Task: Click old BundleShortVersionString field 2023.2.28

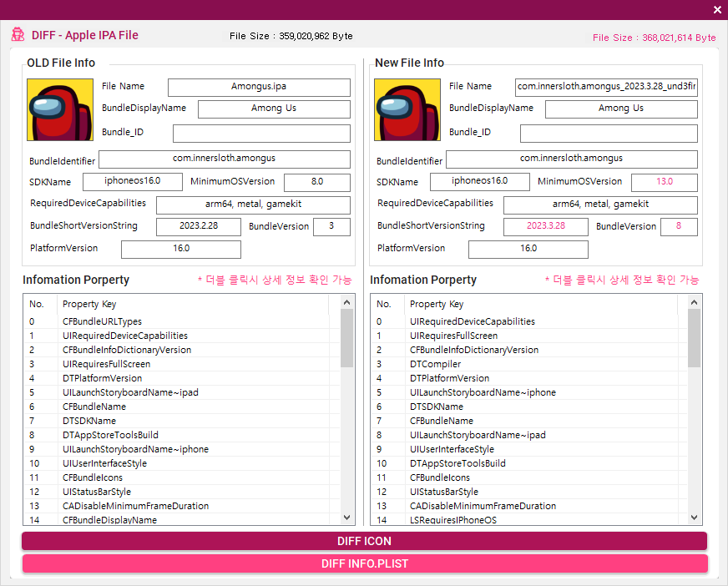Action: (199, 227)
